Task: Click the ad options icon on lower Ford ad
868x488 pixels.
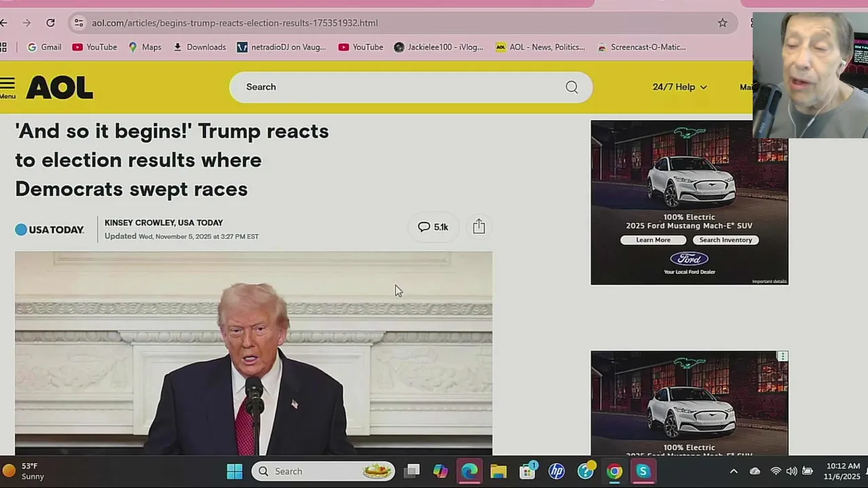Action: [x=783, y=357]
